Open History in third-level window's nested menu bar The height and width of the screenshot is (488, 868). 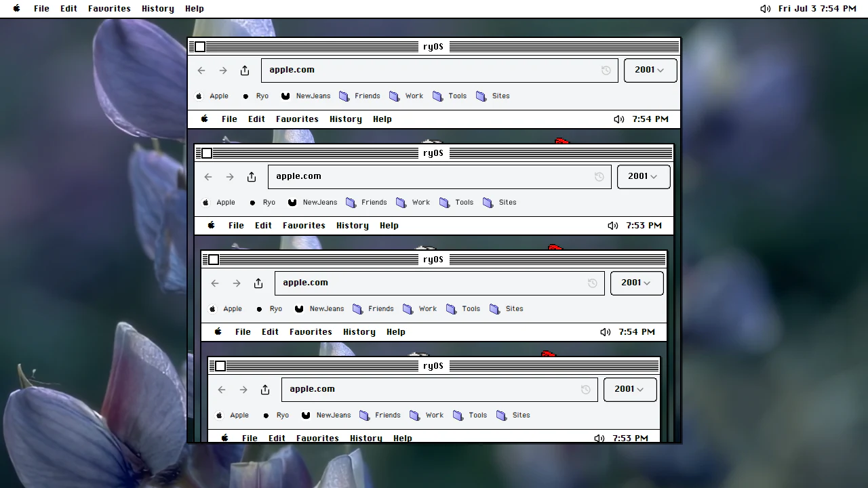pos(359,332)
